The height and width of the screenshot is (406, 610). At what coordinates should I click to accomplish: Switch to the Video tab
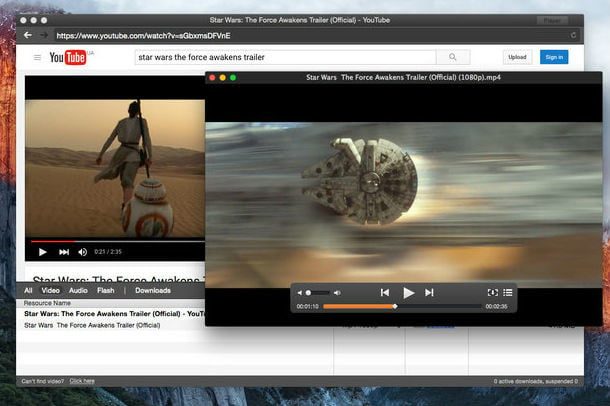51,290
